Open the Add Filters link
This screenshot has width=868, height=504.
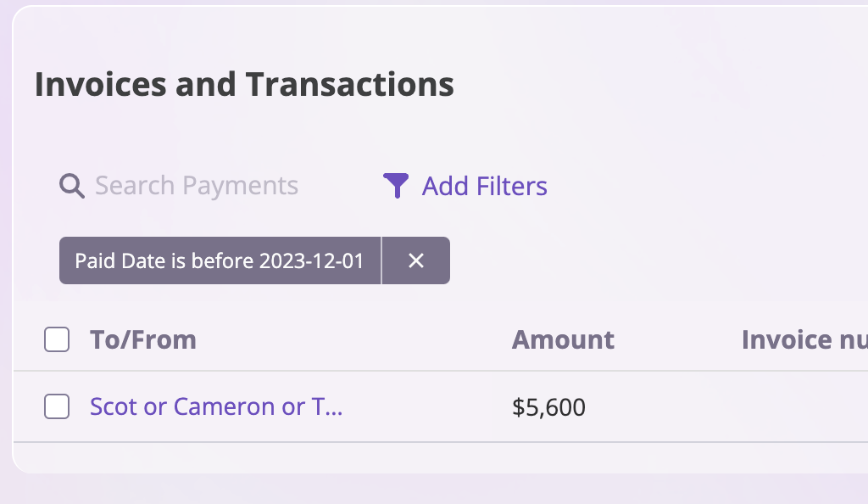tap(465, 186)
